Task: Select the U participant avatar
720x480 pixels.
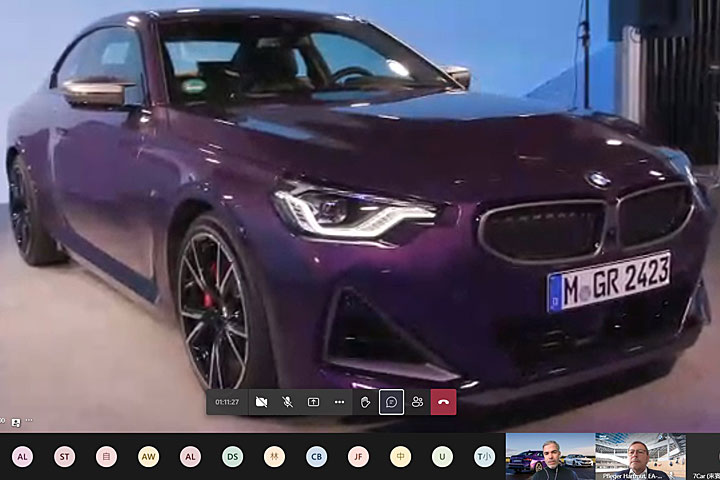Action: click(442, 457)
